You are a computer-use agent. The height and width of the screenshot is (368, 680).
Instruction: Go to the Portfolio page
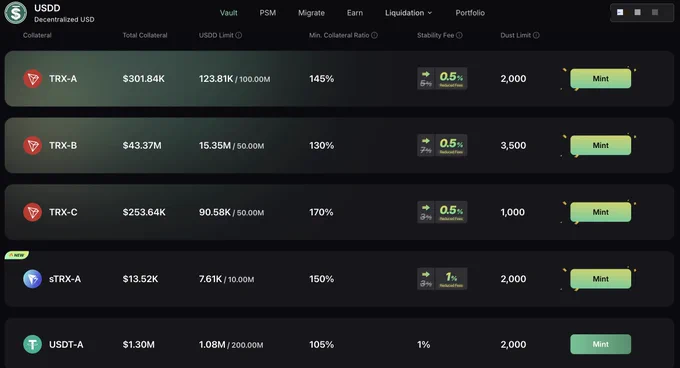(x=470, y=13)
